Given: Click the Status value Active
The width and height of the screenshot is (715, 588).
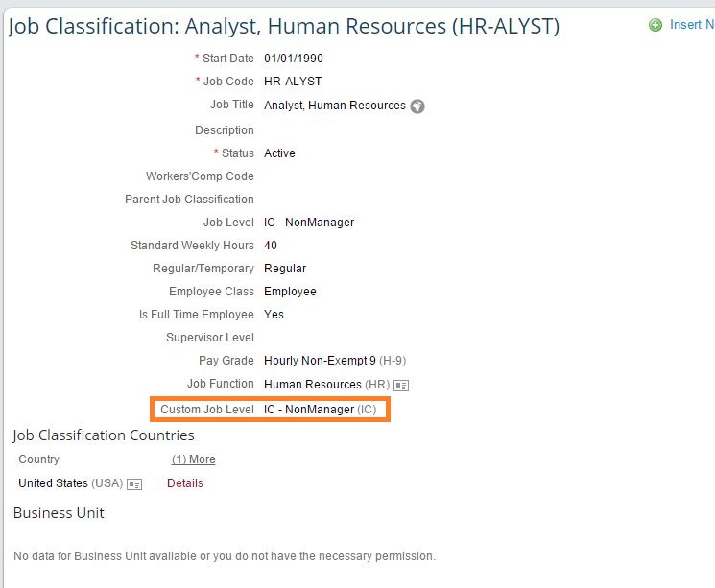Looking at the screenshot, I should click(279, 153).
